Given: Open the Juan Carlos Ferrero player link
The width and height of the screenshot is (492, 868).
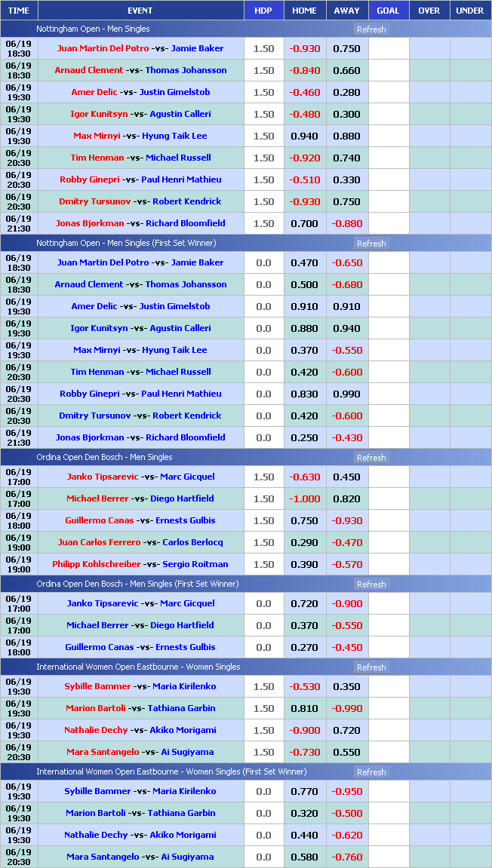Looking at the screenshot, I should (99, 542).
